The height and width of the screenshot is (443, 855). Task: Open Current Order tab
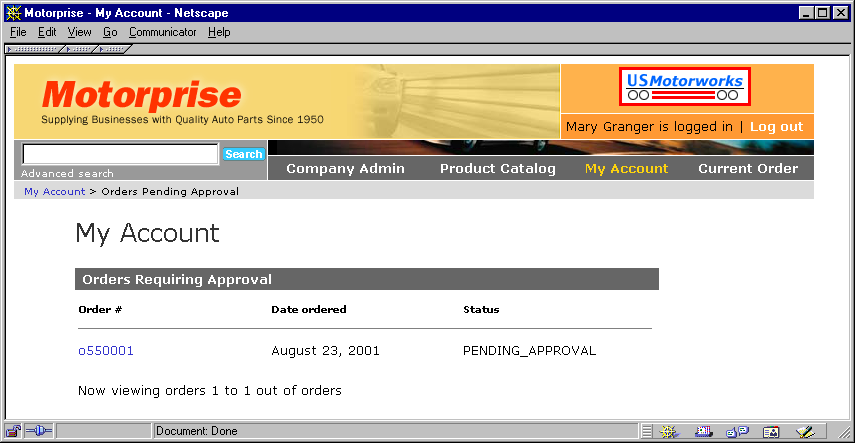(x=748, y=169)
